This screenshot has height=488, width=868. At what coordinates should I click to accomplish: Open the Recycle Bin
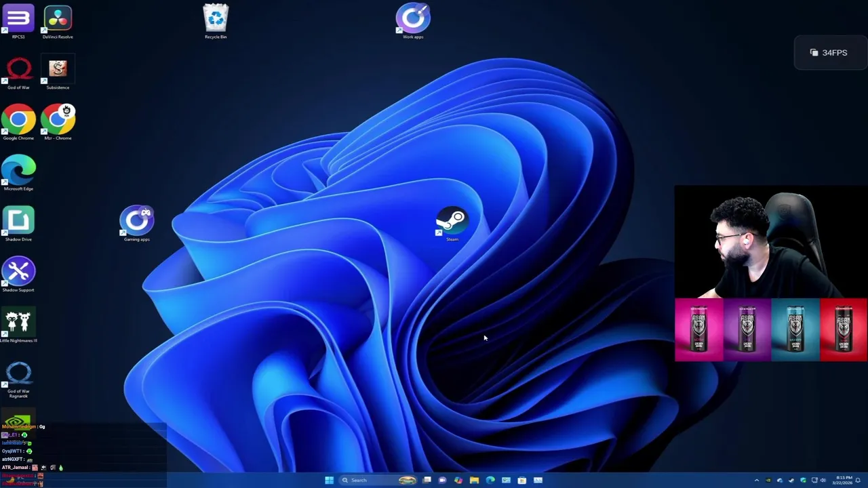click(216, 20)
